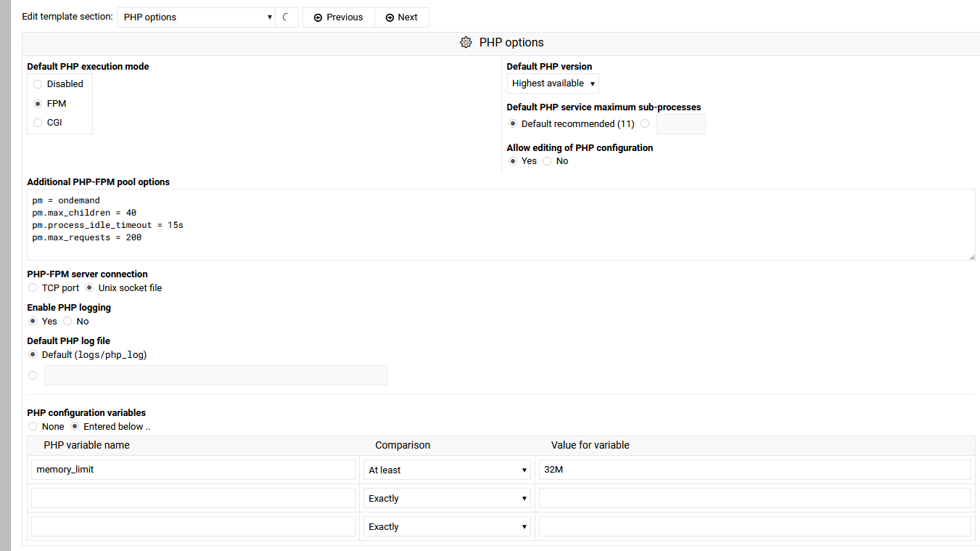Select FPM PHP execution mode
This screenshot has height=551, width=980.
(38, 104)
